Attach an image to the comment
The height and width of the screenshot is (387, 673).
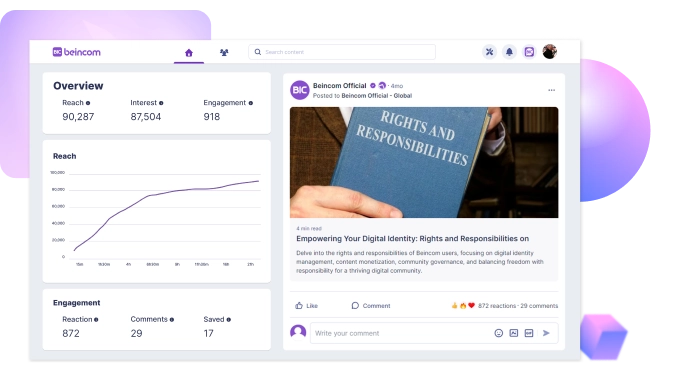point(514,333)
